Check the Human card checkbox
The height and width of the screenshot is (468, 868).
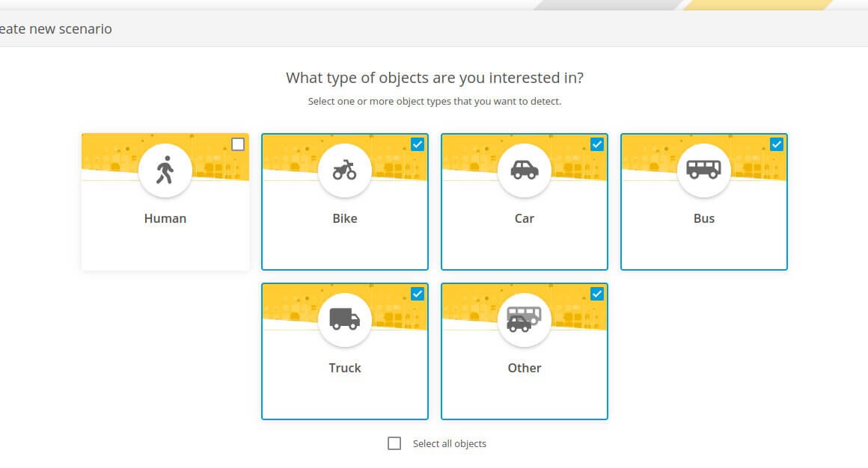[x=238, y=144]
